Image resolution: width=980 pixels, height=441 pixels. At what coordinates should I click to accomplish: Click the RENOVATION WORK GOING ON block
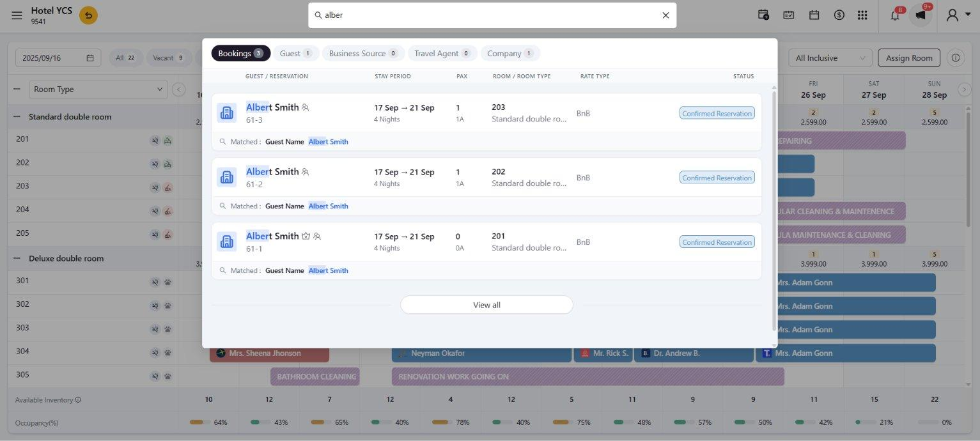pyautogui.click(x=587, y=376)
